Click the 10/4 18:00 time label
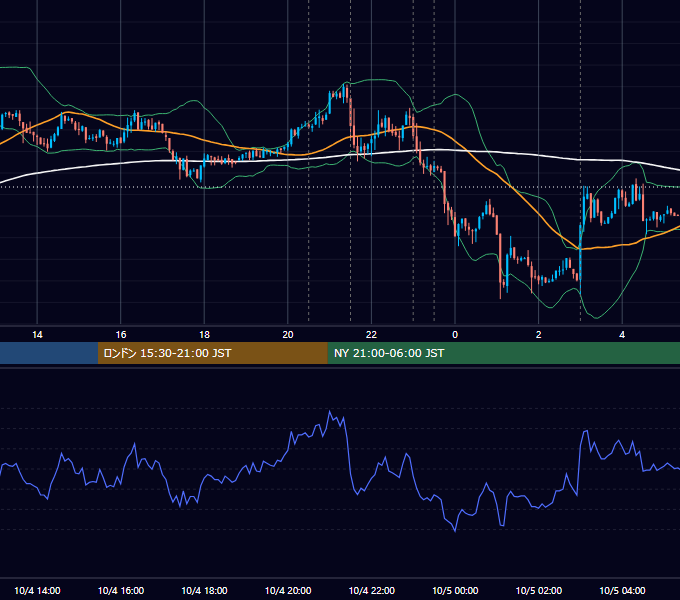This screenshot has width=680, height=600. tap(204, 590)
